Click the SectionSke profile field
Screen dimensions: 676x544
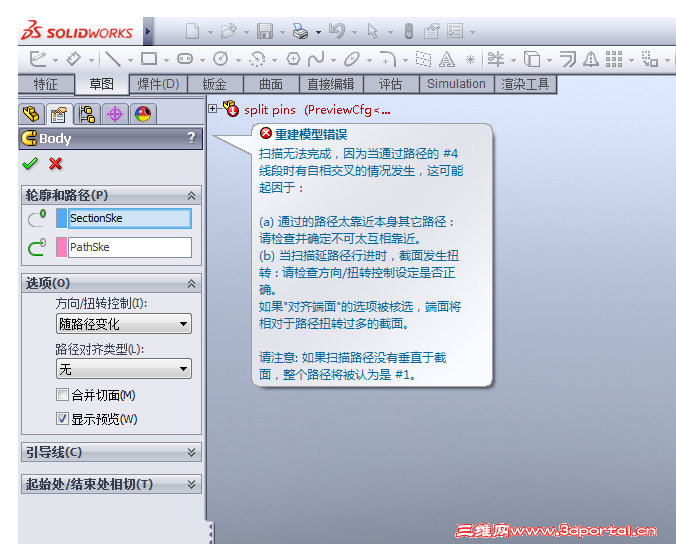(x=130, y=218)
